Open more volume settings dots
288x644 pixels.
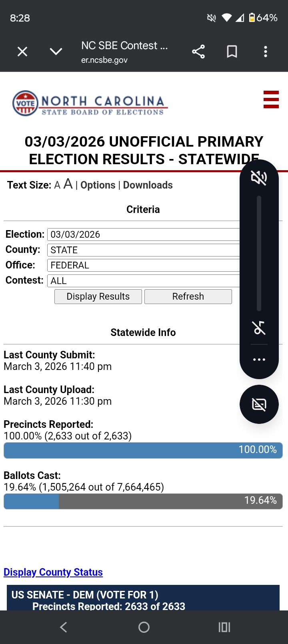[x=259, y=360]
